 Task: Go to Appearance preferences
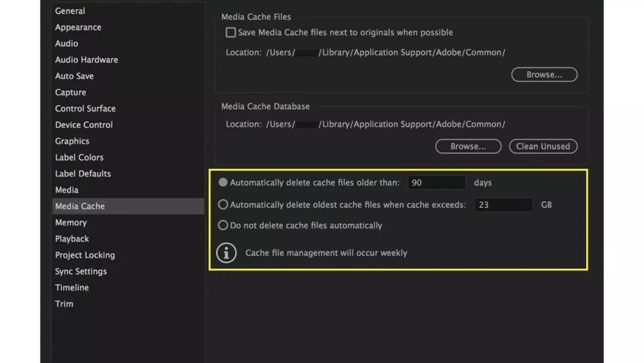click(78, 27)
